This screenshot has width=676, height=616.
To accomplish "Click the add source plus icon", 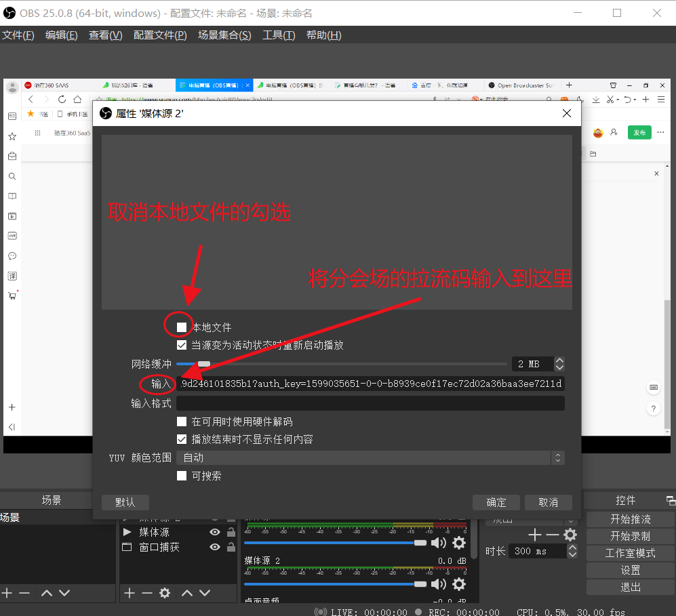I will 129,593.
